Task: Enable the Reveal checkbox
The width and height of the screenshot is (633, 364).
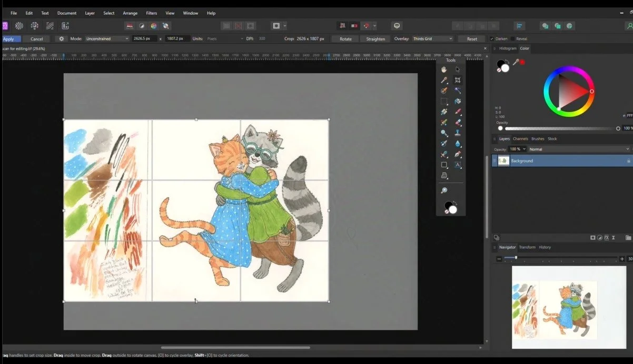Action: pyautogui.click(x=513, y=39)
